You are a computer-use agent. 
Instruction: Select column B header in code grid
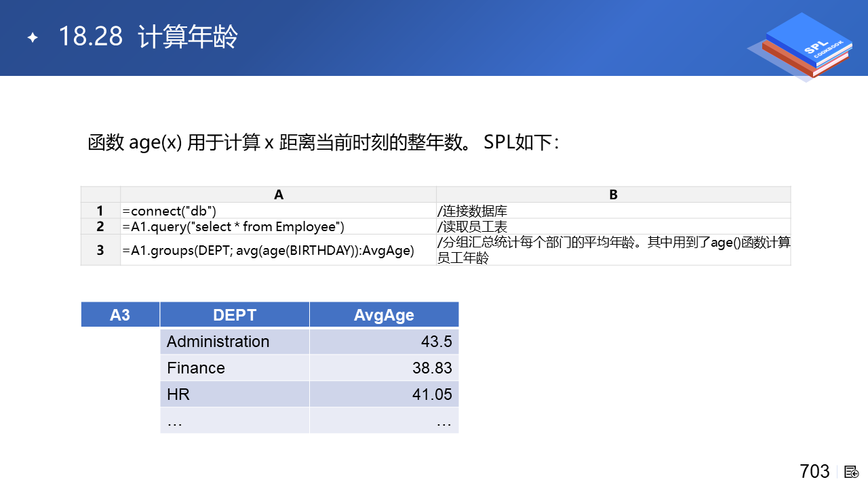click(613, 195)
